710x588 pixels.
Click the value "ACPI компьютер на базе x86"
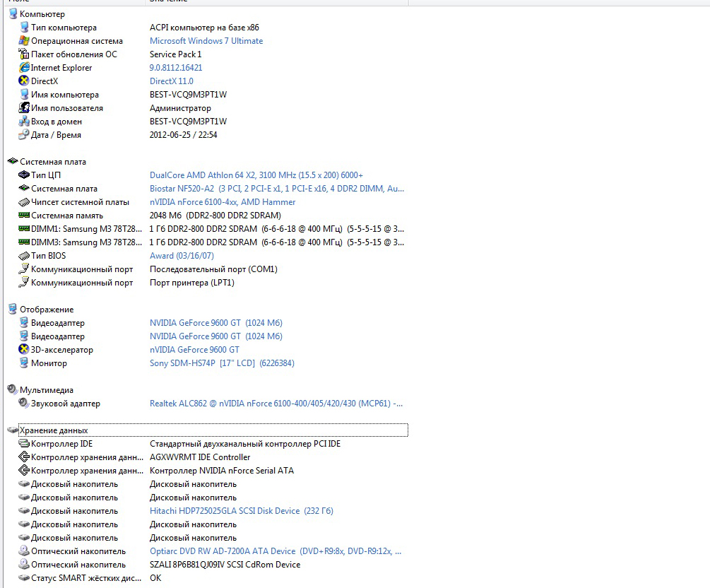[204, 28]
